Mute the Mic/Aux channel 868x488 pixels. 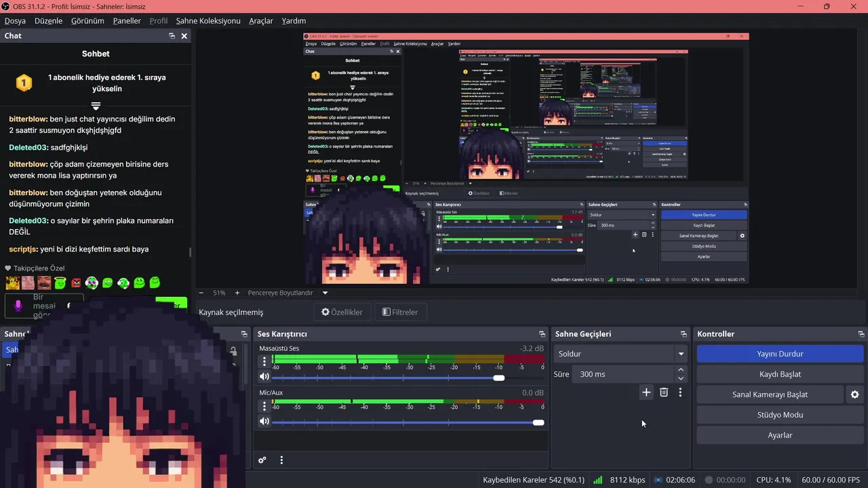pyautogui.click(x=264, y=421)
